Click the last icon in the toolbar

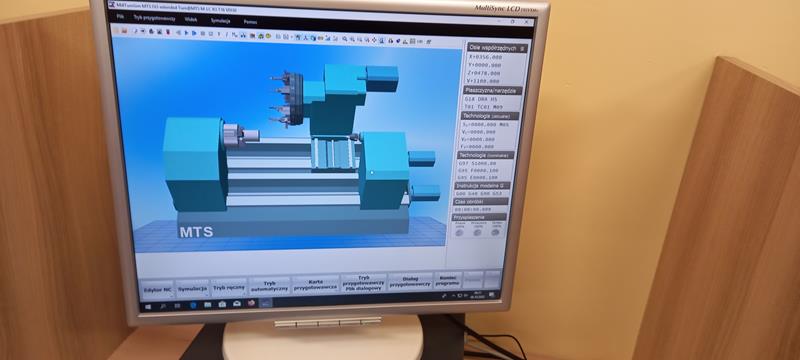tap(429, 41)
